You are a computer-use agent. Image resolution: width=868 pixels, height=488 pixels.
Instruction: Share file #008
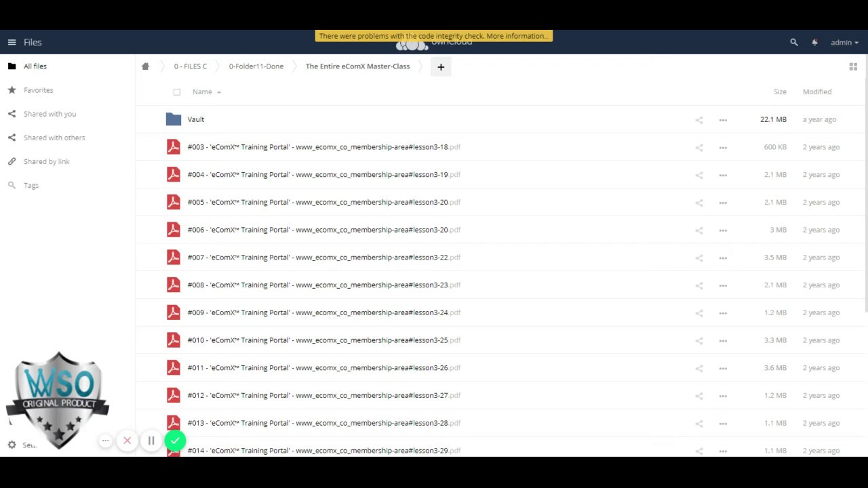pos(699,286)
